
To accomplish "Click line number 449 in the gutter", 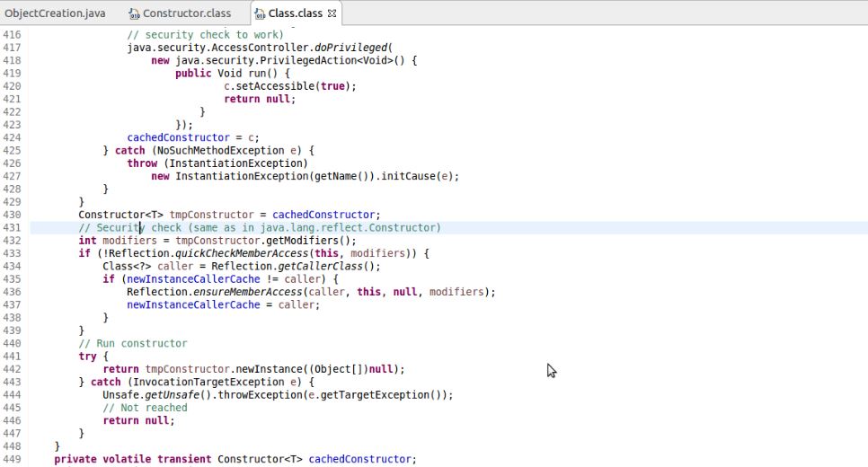I will click(12, 459).
